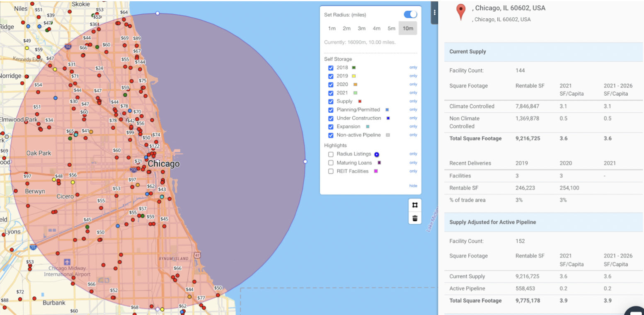644x315 pixels.
Task: Click the radius circle's right edge handle
Action: [x=305, y=162]
